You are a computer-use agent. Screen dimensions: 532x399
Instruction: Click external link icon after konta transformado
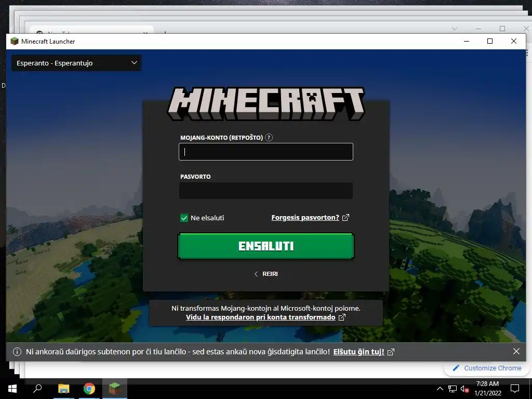[x=342, y=317]
